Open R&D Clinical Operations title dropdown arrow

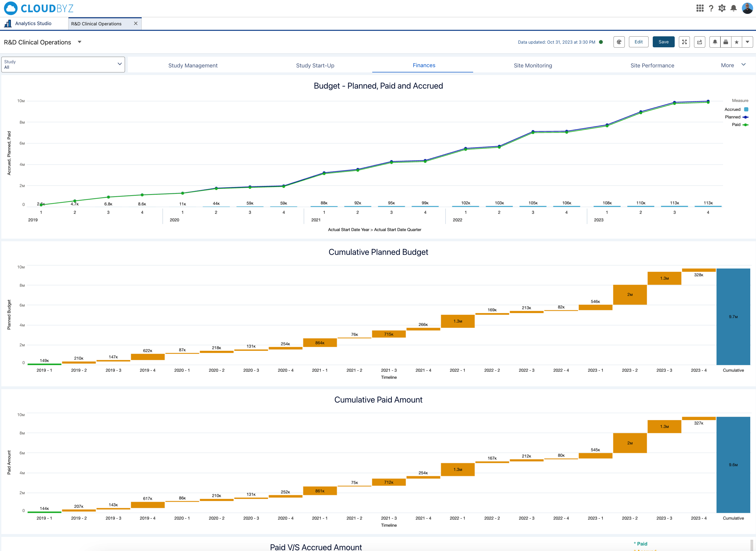80,42
